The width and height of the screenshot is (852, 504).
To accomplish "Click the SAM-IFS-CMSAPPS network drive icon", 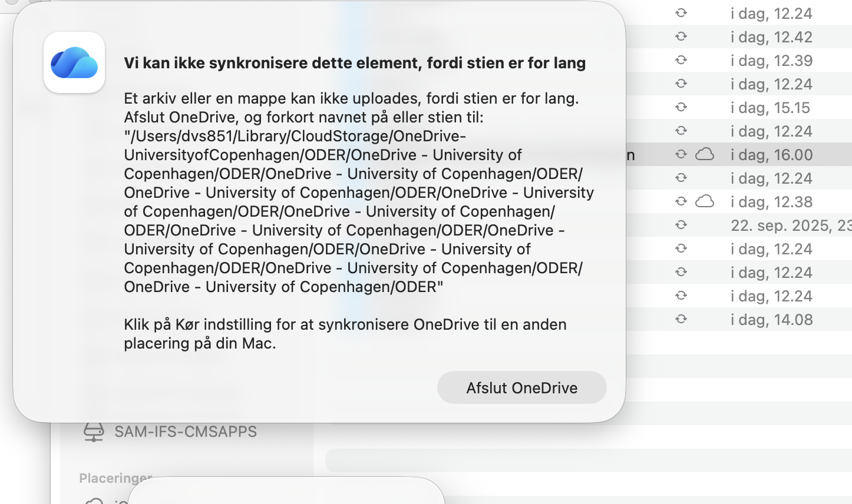I will click(x=94, y=432).
